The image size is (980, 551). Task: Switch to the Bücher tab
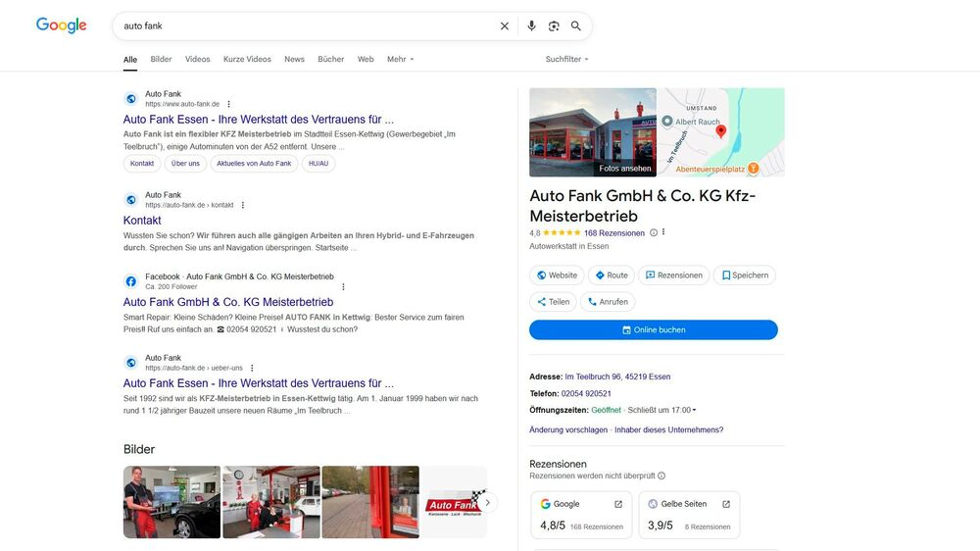(330, 60)
